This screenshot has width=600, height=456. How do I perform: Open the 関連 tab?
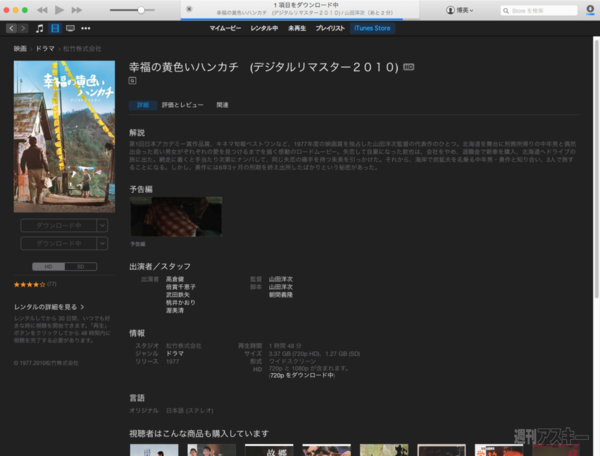pos(222,105)
